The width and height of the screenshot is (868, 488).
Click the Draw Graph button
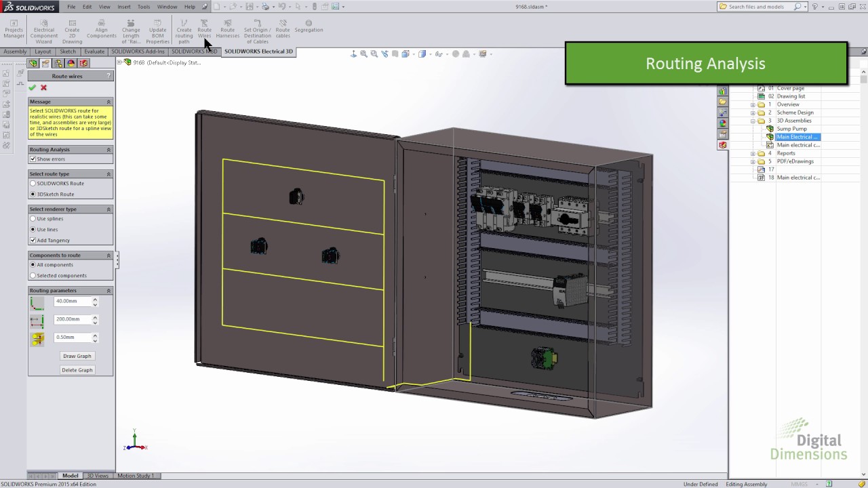click(77, 356)
